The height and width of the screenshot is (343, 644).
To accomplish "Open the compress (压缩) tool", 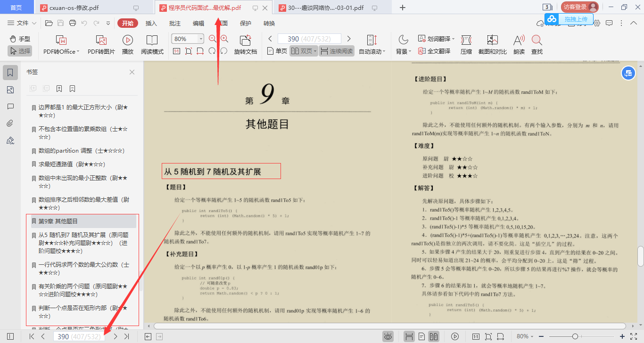I will pos(466,45).
